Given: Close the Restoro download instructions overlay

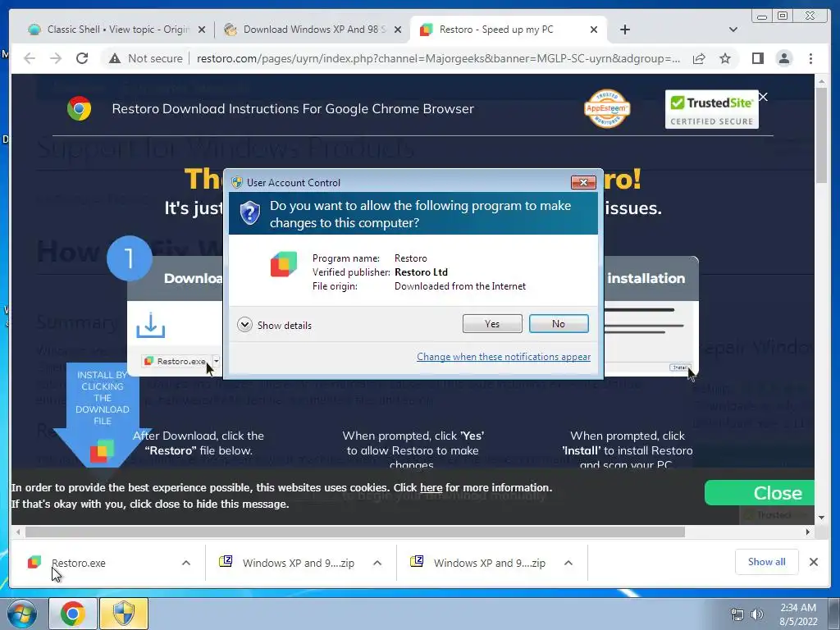Looking at the screenshot, I should 764,97.
